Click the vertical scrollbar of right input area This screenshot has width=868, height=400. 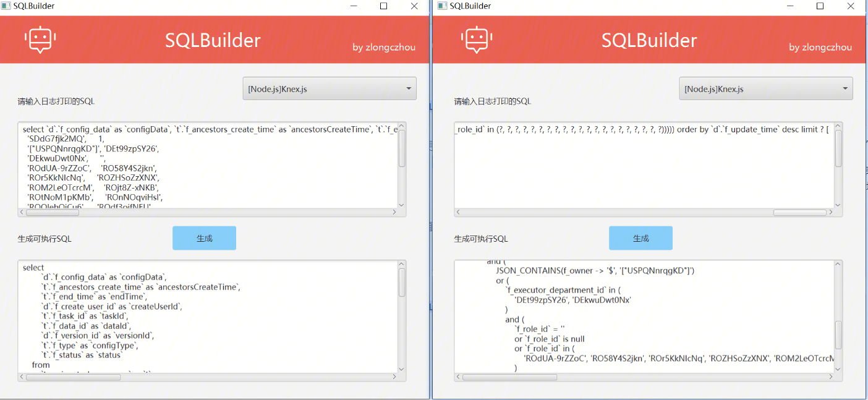pyautogui.click(x=838, y=164)
